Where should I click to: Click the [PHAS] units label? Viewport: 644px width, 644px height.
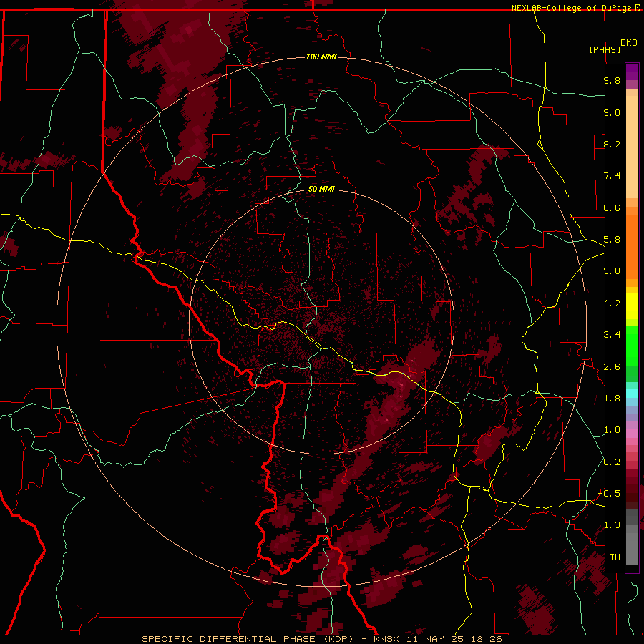pyautogui.click(x=605, y=49)
